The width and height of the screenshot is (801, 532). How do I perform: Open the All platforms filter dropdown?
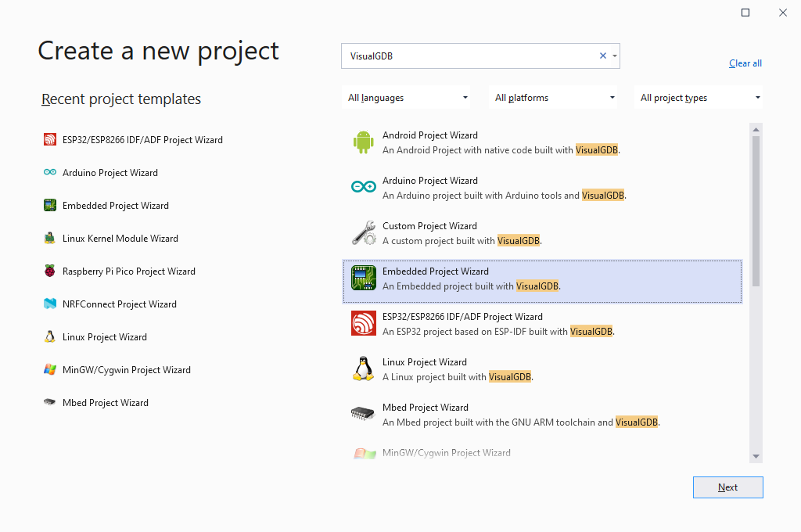tap(553, 98)
